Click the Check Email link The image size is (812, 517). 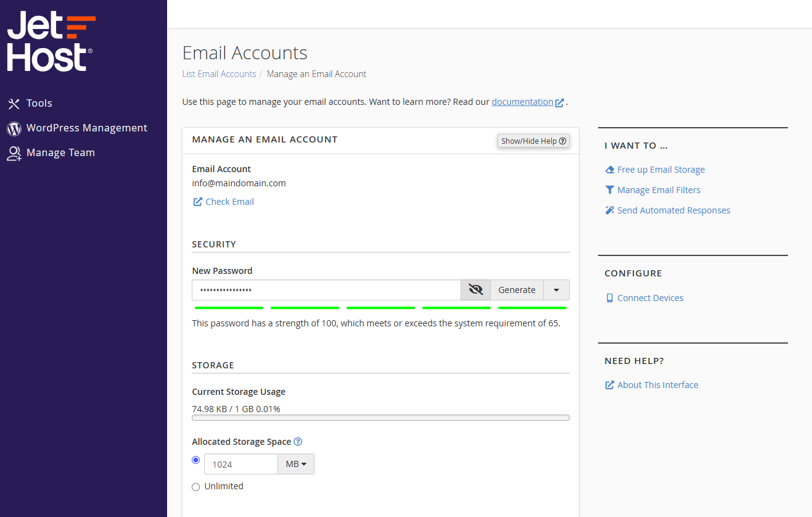(x=229, y=202)
